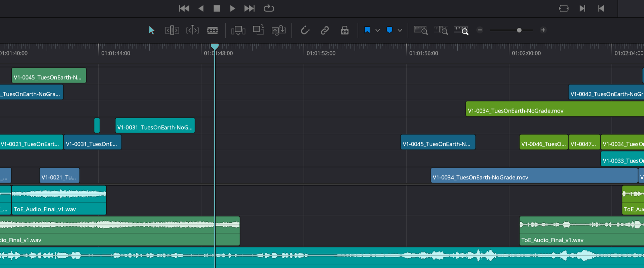Screen dimensions: 644x268
Task: Start forward playback
Action: 232,8
